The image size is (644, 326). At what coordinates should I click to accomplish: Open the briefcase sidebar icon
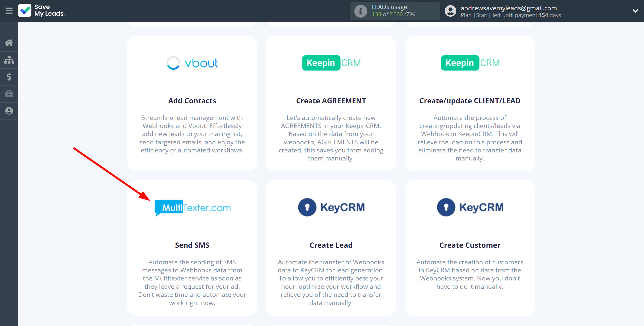tap(9, 94)
